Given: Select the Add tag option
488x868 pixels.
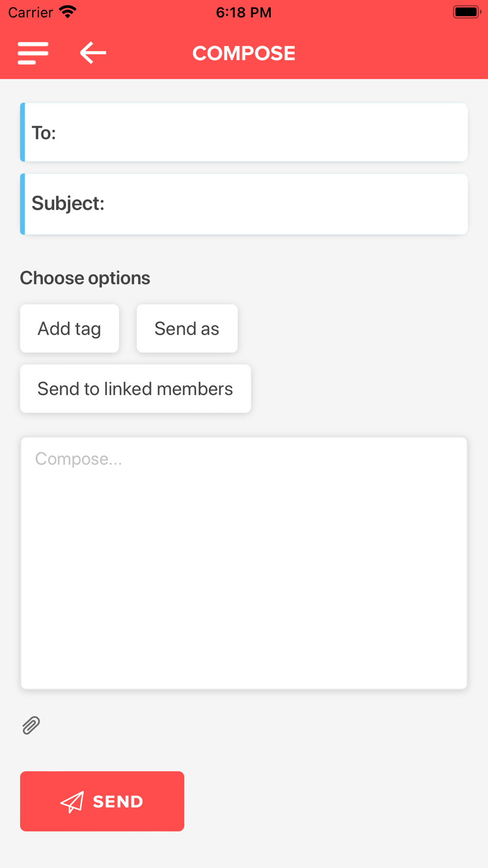Looking at the screenshot, I should [69, 329].
